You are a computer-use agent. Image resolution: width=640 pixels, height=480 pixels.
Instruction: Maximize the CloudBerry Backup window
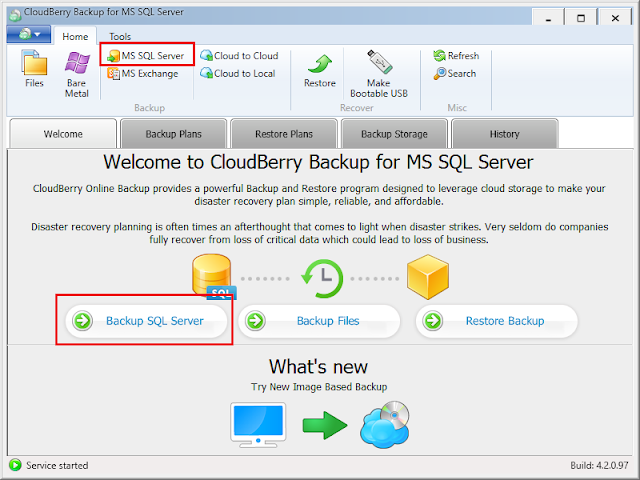(581, 18)
